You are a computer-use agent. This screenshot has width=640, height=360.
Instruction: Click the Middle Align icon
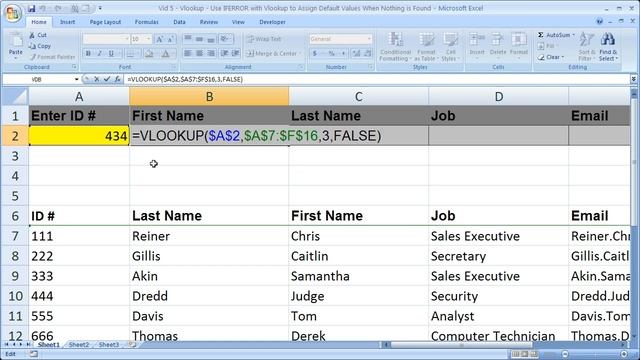coord(199,39)
